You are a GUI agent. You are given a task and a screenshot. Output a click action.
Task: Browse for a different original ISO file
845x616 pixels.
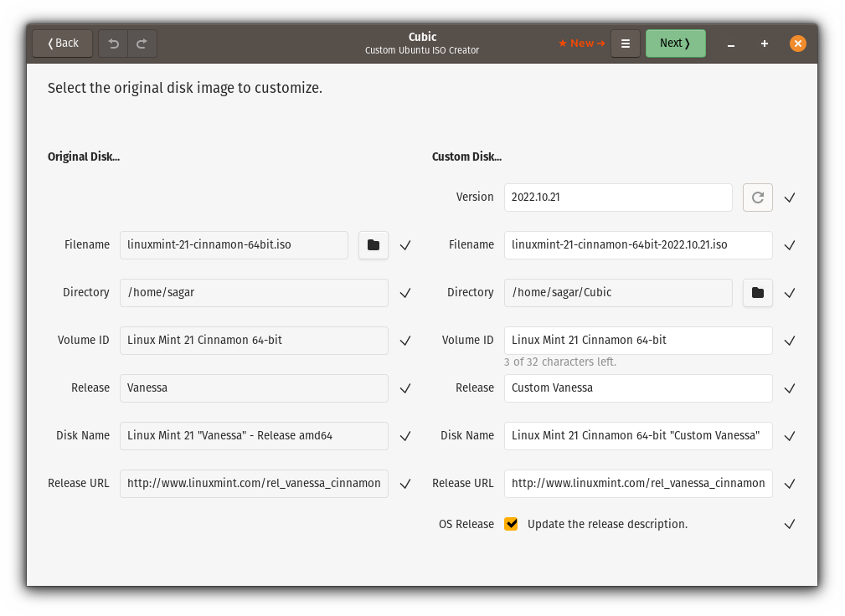pos(373,244)
